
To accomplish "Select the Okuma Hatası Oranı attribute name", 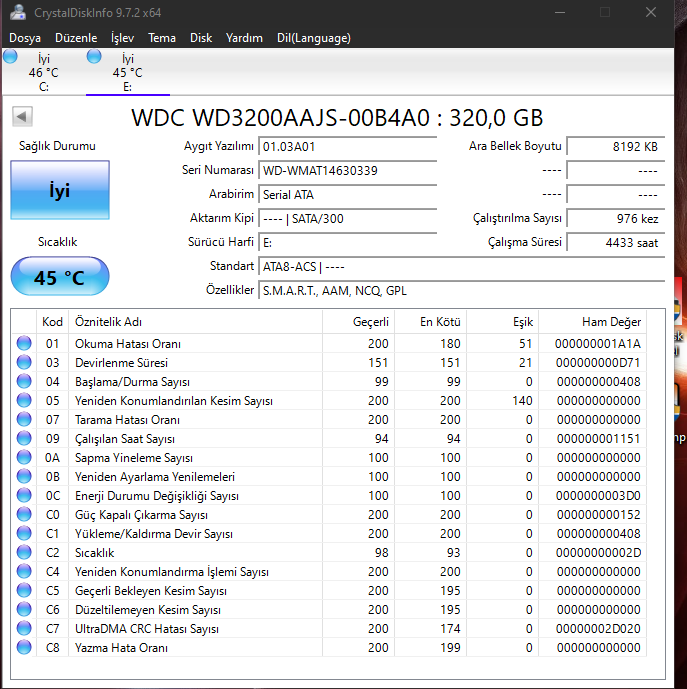I will [128, 344].
